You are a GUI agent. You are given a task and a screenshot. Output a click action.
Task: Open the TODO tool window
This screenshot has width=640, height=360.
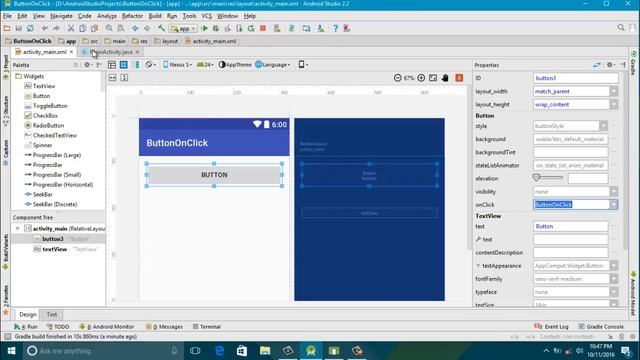pos(58,327)
